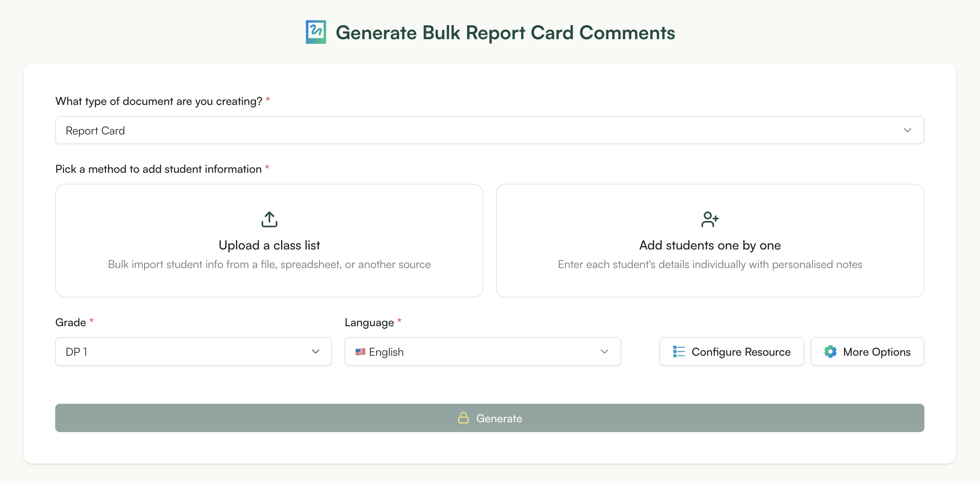Click the required asterisk next to 'Grade'
This screenshot has height=483, width=980.
tap(91, 321)
